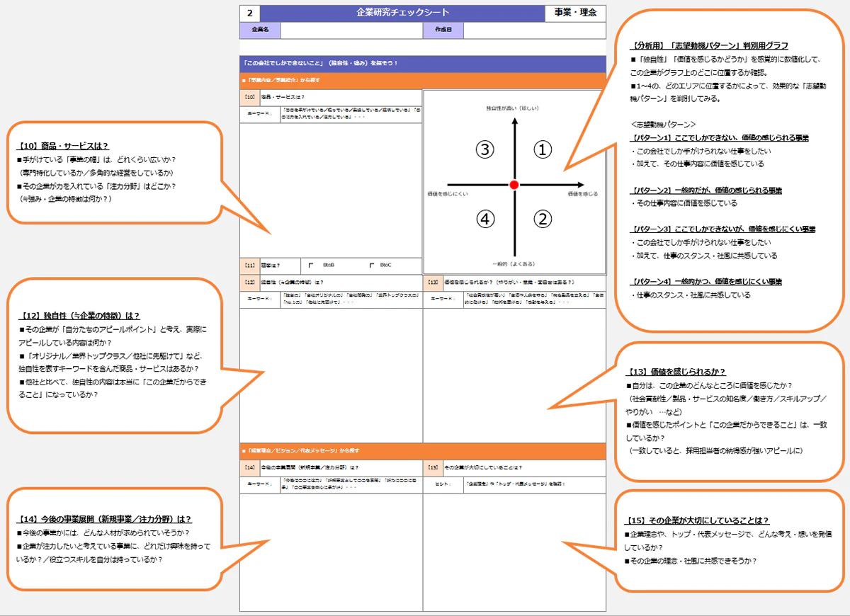Click the answer area under [14] 今後の事業展開
850x616 pixels.
[x=331, y=552]
